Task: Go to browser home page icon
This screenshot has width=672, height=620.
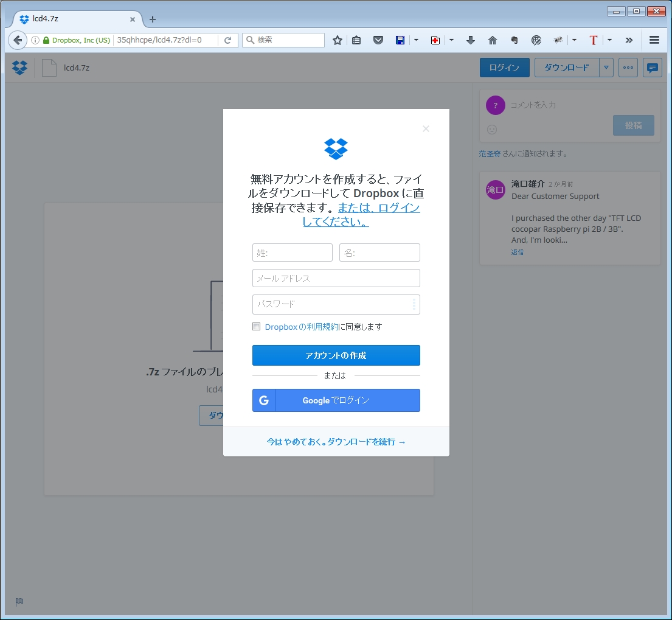Action: [x=493, y=40]
